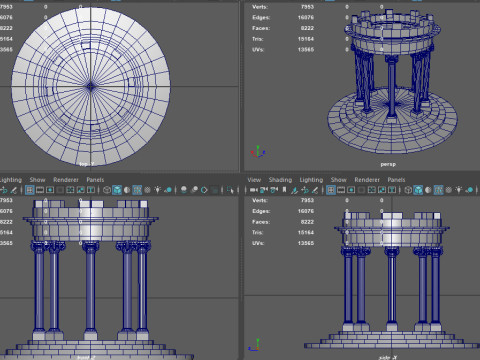Enable textured display in front view
This screenshot has height=360, width=480.
[x=147, y=190]
